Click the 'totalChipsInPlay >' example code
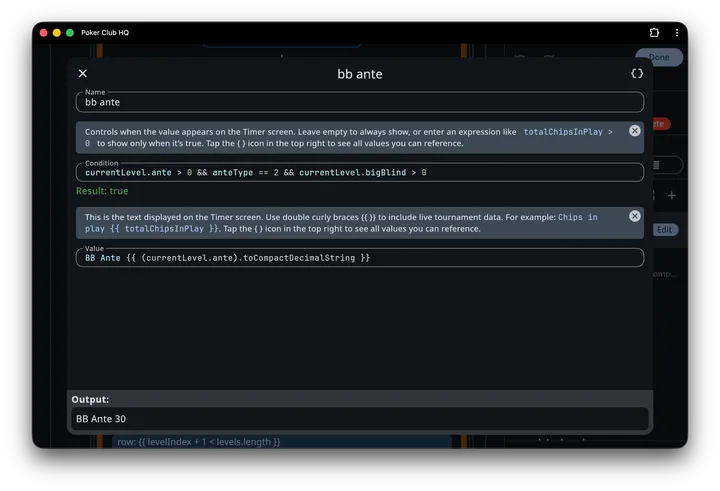Viewport: 720px width, 491px height. (568, 132)
